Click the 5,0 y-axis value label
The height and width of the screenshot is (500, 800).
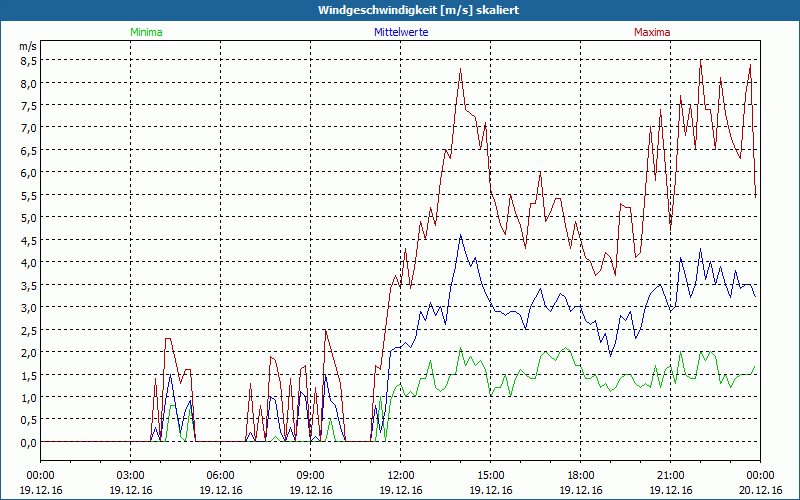tap(29, 217)
